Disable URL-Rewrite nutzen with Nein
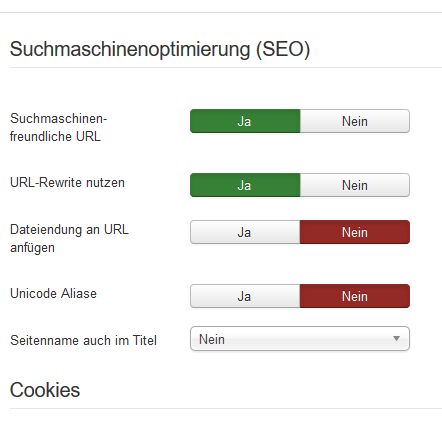Image resolution: width=442 pixels, height=428 pixels. coord(355,185)
